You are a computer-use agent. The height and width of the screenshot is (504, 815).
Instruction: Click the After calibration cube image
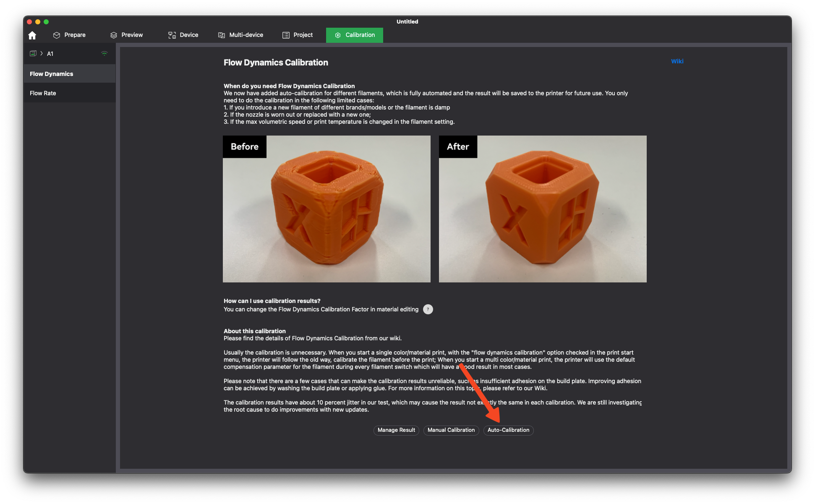pos(543,209)
